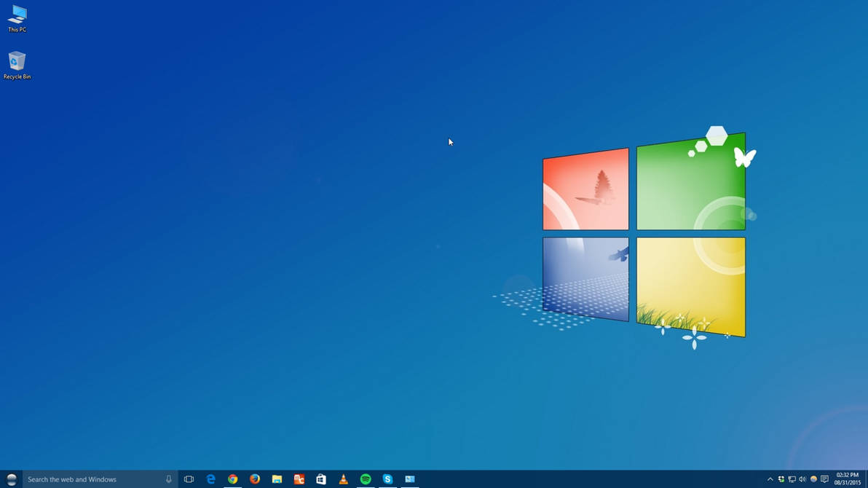Viewport: 868px width, 488px height.
Task: Open the sync status tray icon
Action: click(781, 479)
